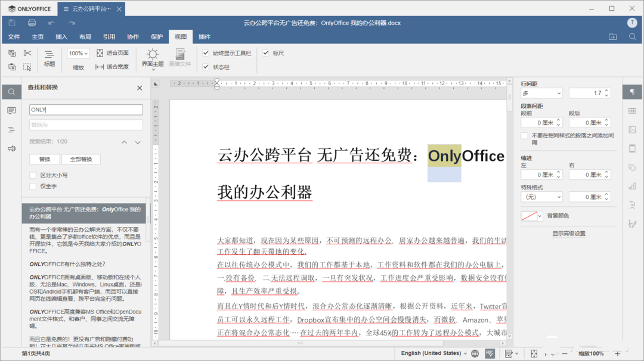Click 显示高级设置 show advanced settings
This screenshot has width=644, height=361.
coord(569,234)
